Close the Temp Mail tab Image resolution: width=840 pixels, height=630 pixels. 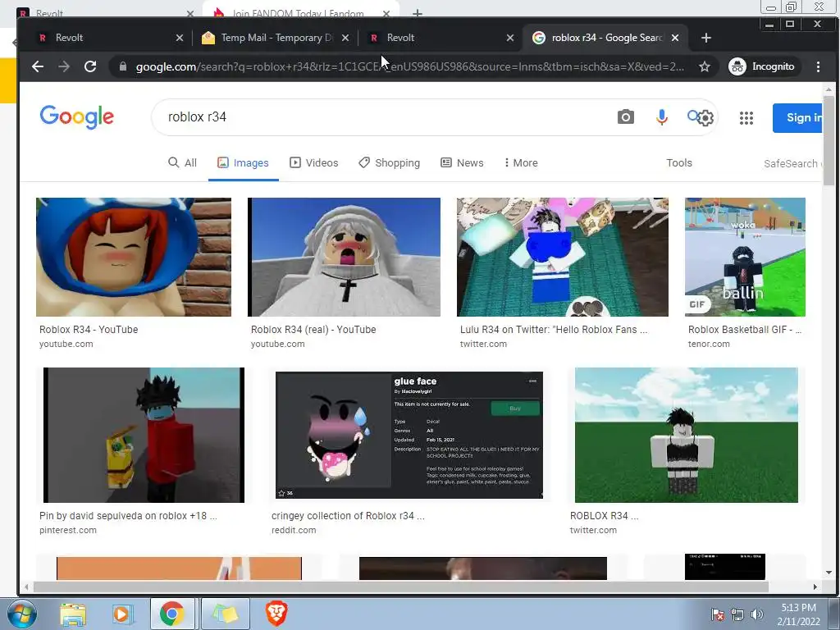(345, 38)
